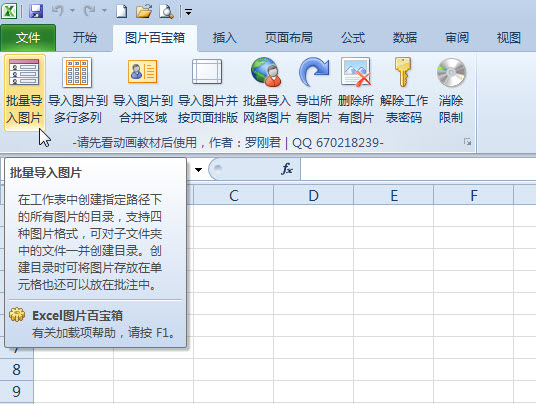536x404 pixels.
Task: Open the undo history dropdown arrow
Action: [x=72, y=11]
